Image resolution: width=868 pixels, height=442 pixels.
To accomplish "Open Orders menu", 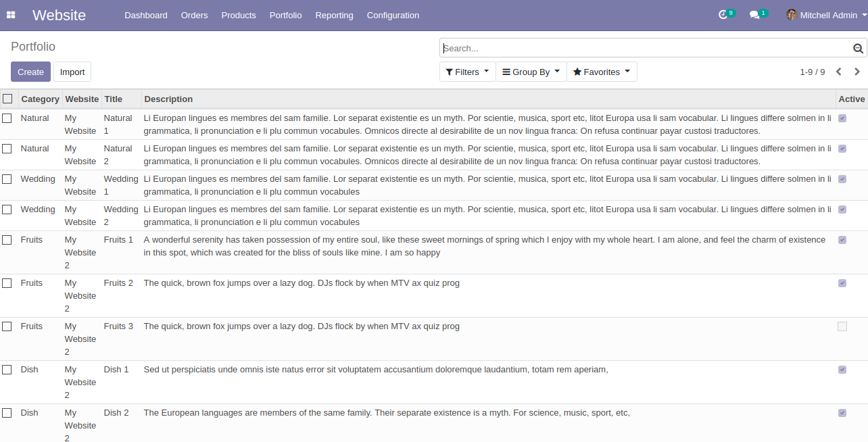I will tap(195, 15).
